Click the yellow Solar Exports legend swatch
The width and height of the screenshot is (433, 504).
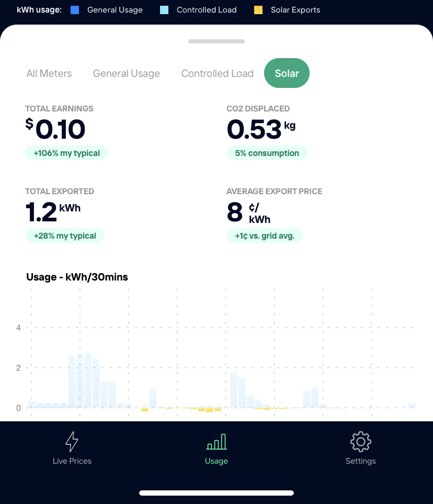[258, 10]
